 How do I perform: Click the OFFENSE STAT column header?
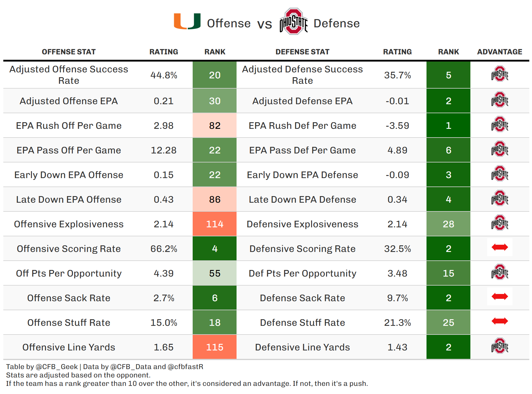[x=69, y=52]
